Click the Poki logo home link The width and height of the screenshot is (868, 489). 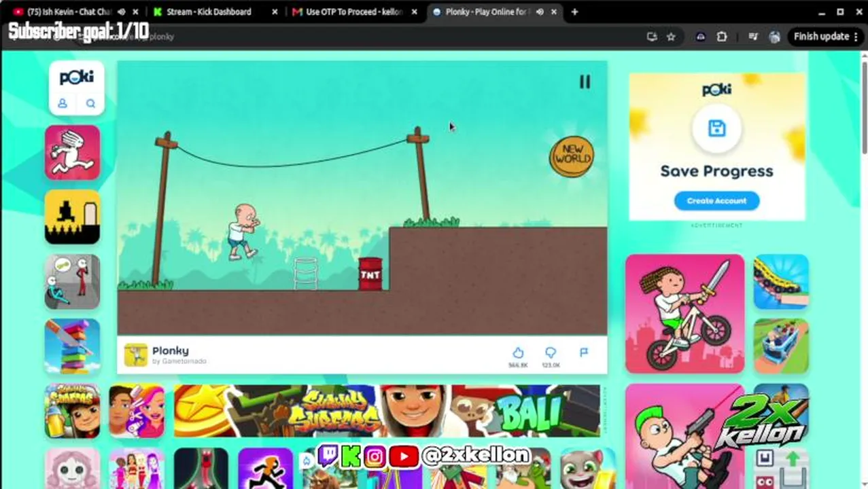coord(76,77)
